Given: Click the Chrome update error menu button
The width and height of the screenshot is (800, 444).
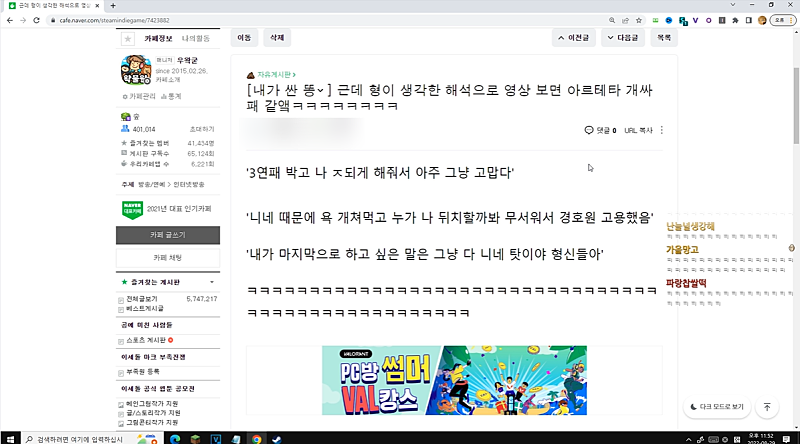Looking at the screenshot, I should click(783, 20).
